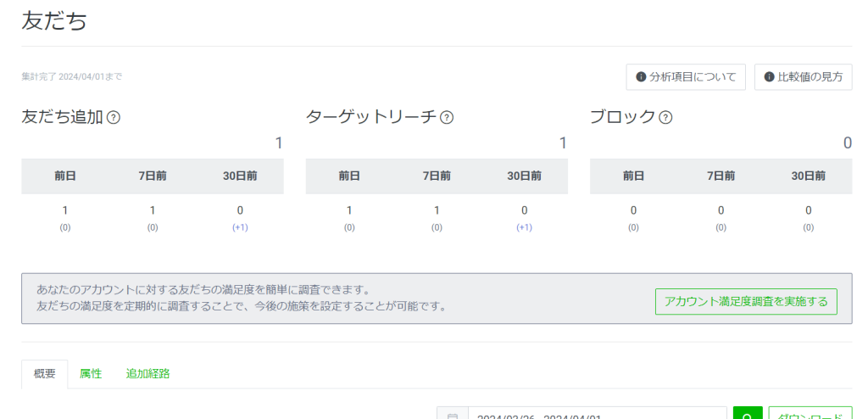The height and width of the screenshot is (419, 868).
Task: Click ターゲットリーチ 7日前 value 1
Action: click(437, 210)
